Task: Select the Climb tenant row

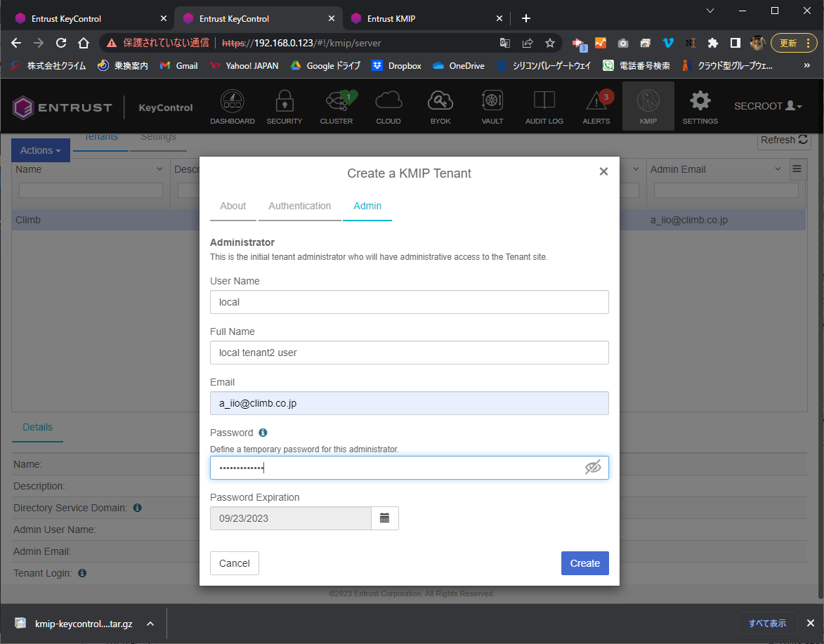Action: [408, 220]
